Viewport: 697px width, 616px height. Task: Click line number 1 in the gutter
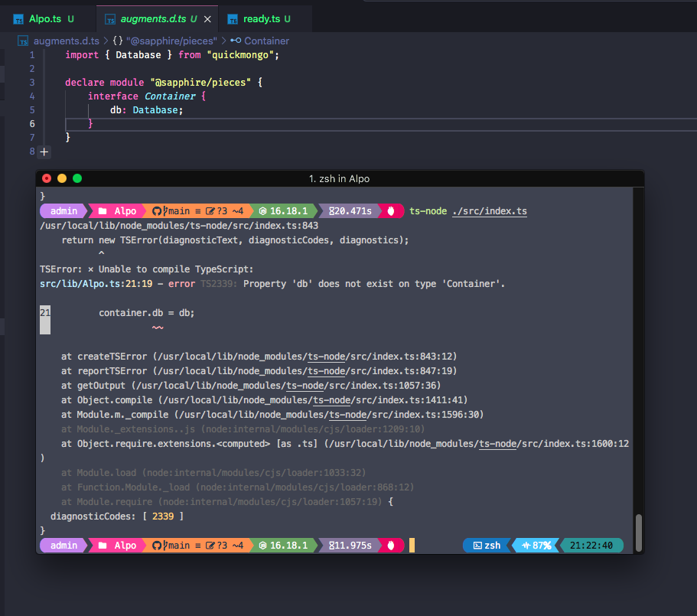tap(32, 55)
